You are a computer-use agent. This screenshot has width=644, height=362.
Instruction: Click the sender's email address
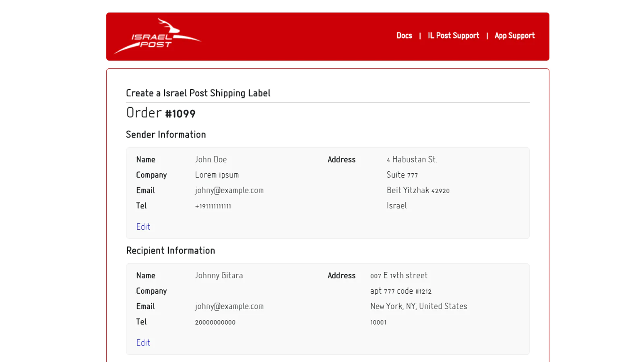[229, 190]
